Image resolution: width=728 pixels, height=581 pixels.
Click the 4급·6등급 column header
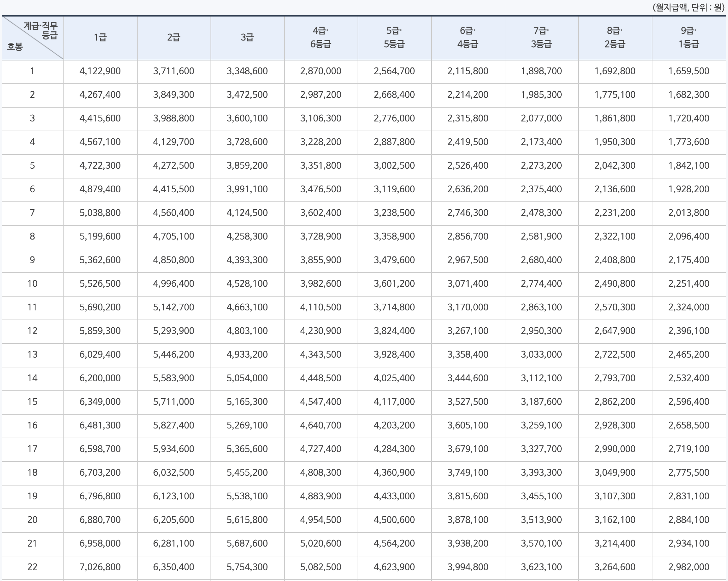[x=320, y=37]
